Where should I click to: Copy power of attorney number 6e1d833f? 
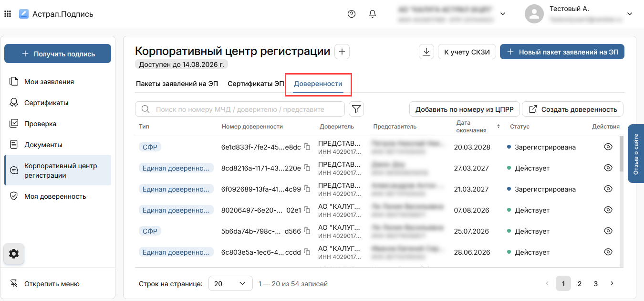coord(308,147)
